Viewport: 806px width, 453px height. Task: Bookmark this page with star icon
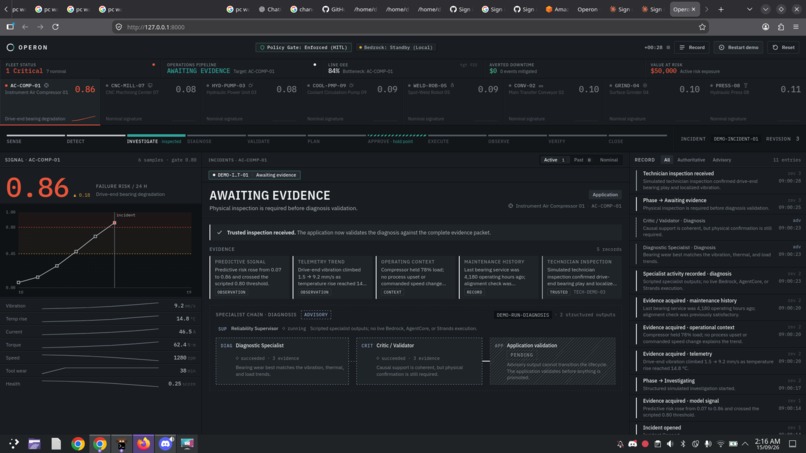(702, 27)
